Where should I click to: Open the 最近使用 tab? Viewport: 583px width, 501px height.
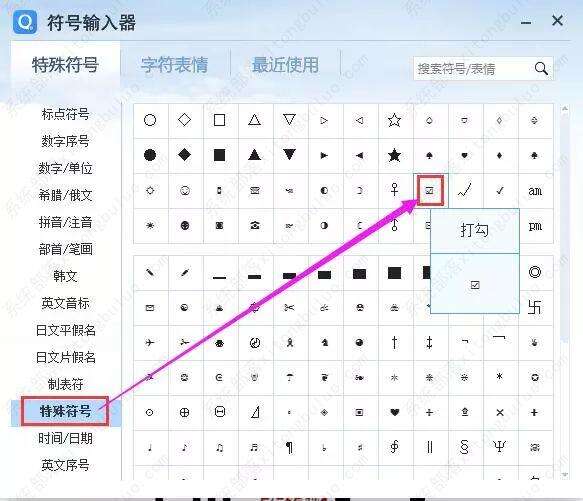pos(286,65)
